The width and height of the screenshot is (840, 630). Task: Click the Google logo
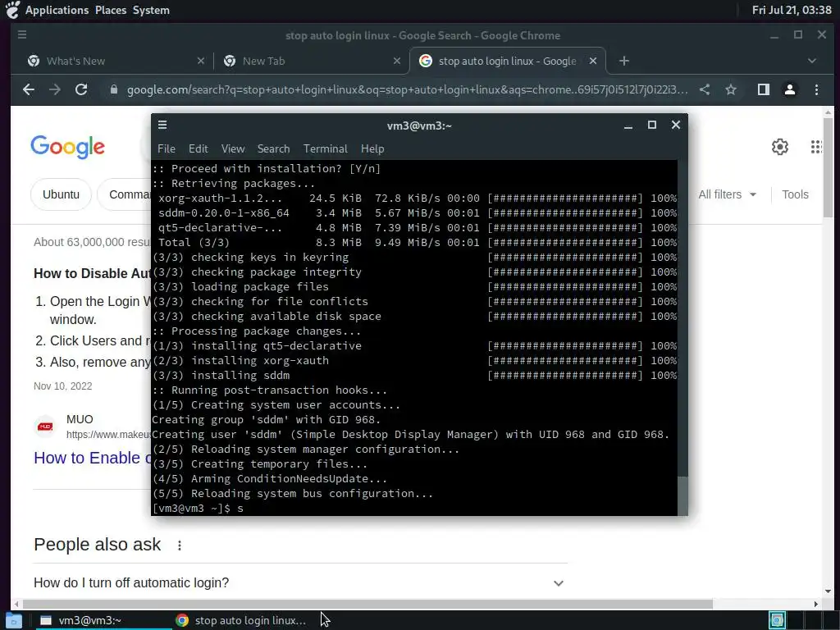(x=67, y=147)
